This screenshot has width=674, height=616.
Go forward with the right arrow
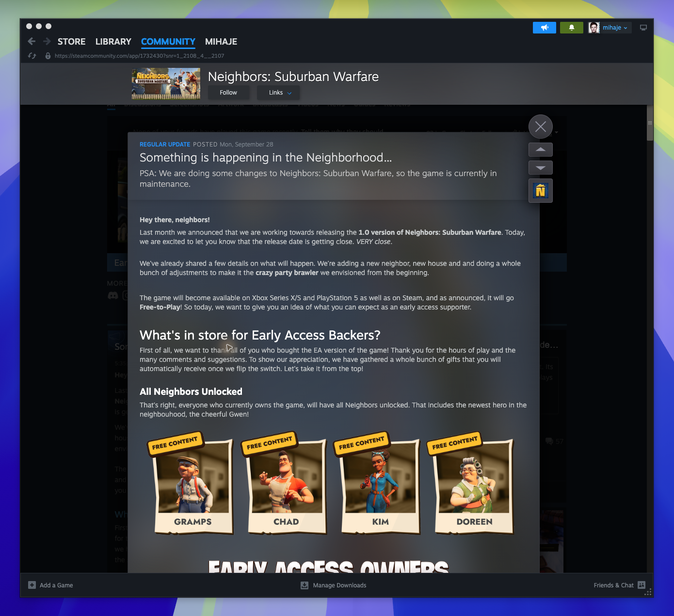[47, 41]
